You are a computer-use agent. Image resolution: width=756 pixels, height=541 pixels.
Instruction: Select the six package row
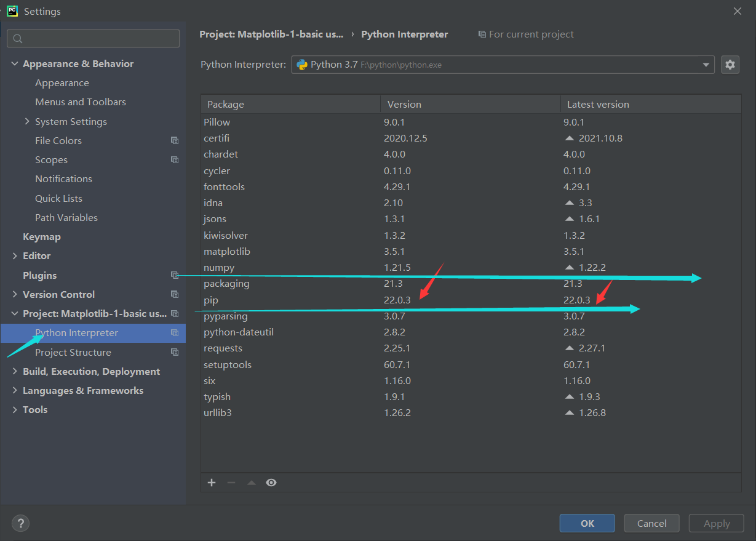coord(471,381)
